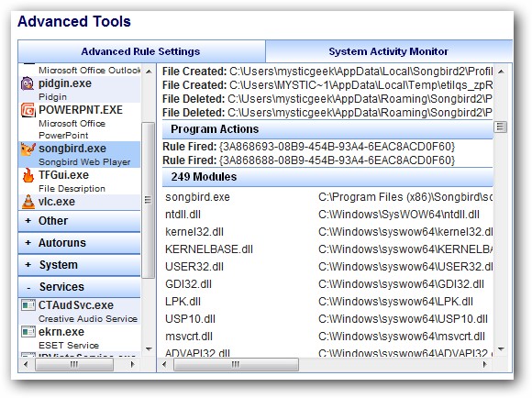Click the 249 Modules section header
The width and height of the screenshot is (532, 398).
point(327,177)
